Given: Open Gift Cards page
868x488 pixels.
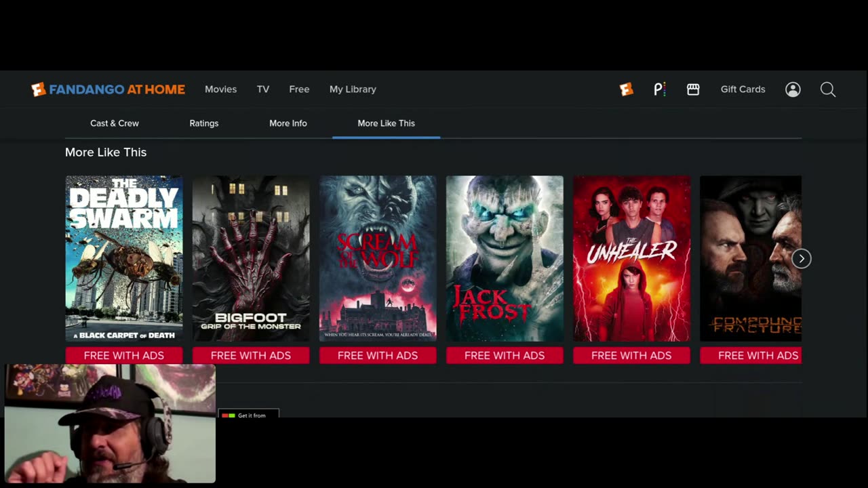Looking at the screenshot, I should pos(743,89).
